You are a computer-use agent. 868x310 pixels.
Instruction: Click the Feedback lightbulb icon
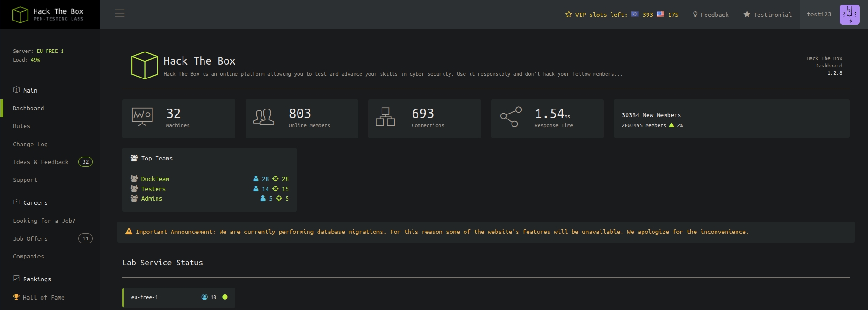[x=695, y=15]
